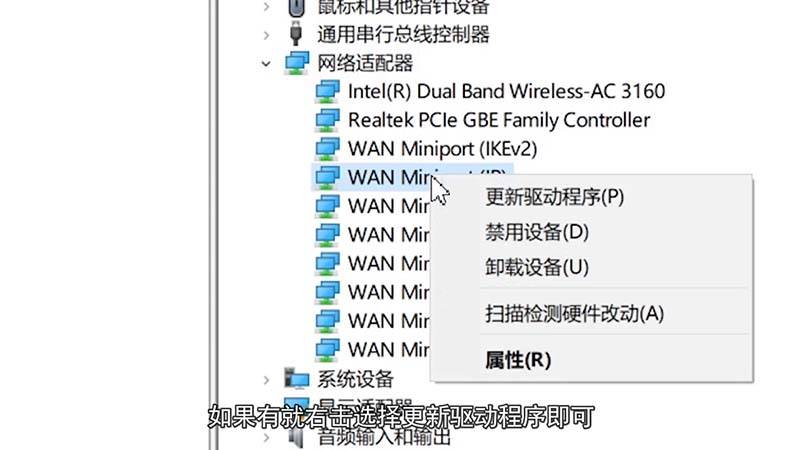Expand the 音频输入和输出 node
The image size is (800, 450).
point(266,438)
